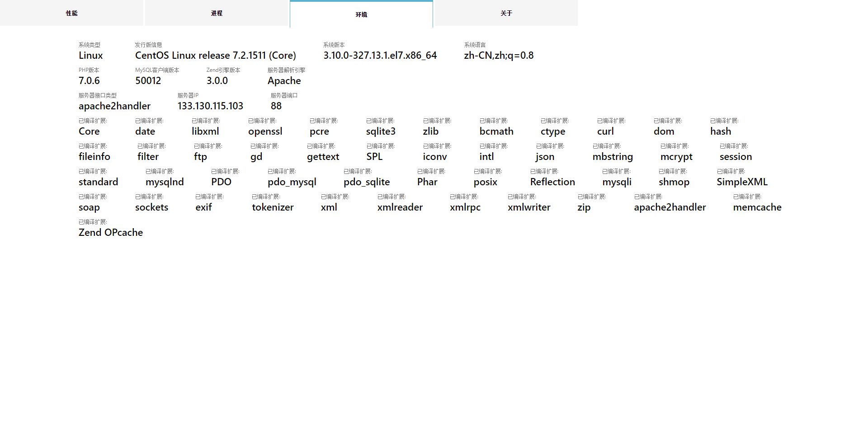Click the PDO extension entry
This screenshot has width=868, height=436.
point(221,182)
